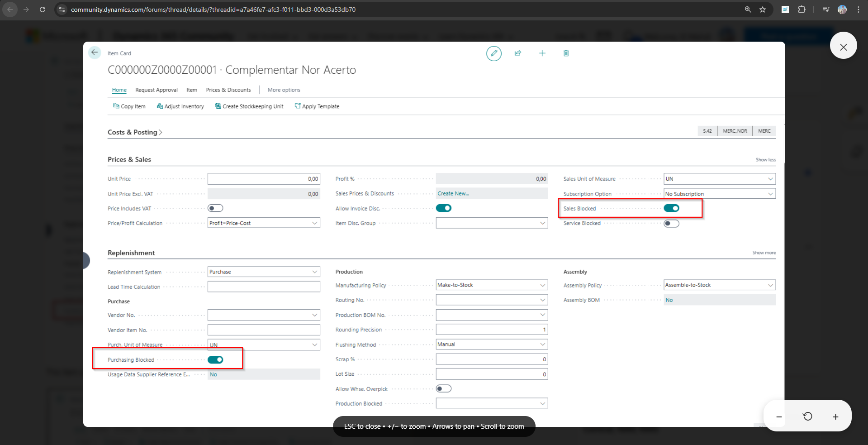Click the share icon in the header

pos(518,53)
